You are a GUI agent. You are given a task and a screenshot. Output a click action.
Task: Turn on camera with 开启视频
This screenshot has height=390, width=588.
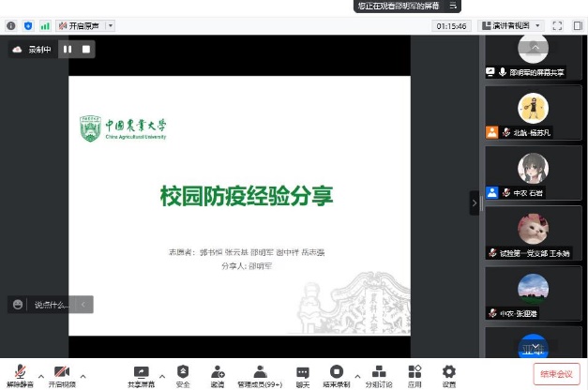point(63,374)
